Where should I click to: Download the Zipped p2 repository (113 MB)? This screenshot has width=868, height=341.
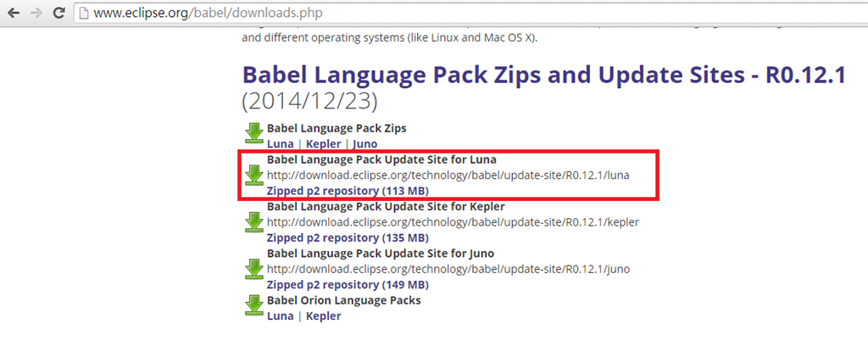[347, 191]
